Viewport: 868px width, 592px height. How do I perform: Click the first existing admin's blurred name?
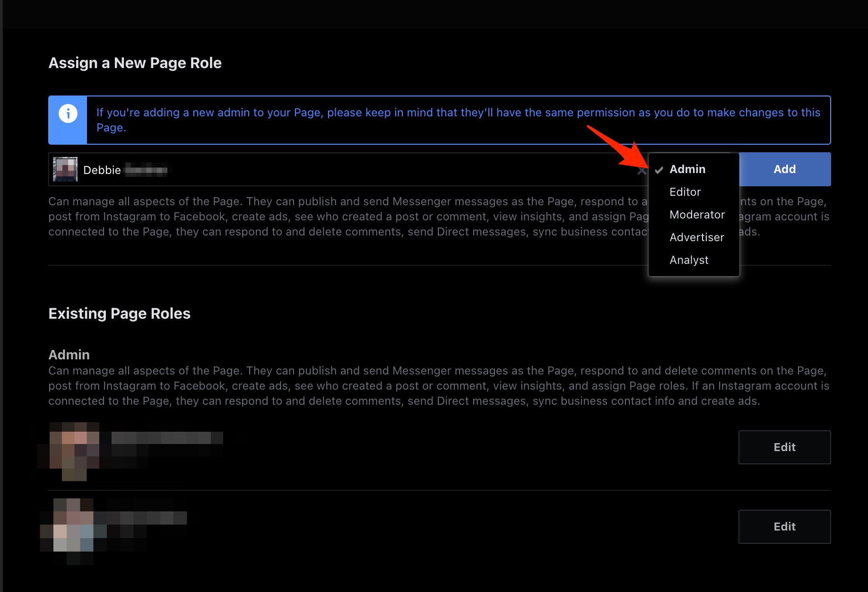point(166,438)
